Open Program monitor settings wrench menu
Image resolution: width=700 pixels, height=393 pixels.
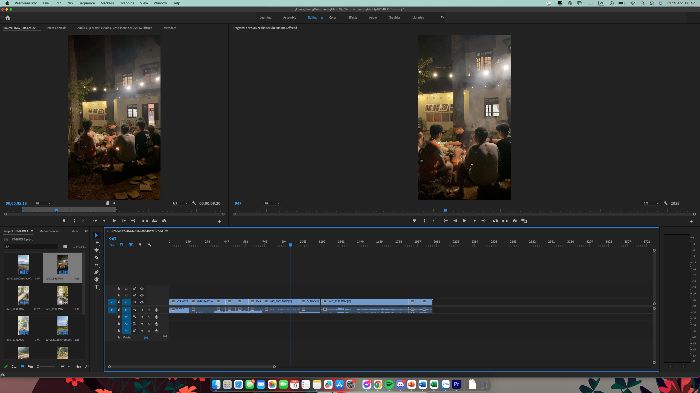tap(665, 203)
